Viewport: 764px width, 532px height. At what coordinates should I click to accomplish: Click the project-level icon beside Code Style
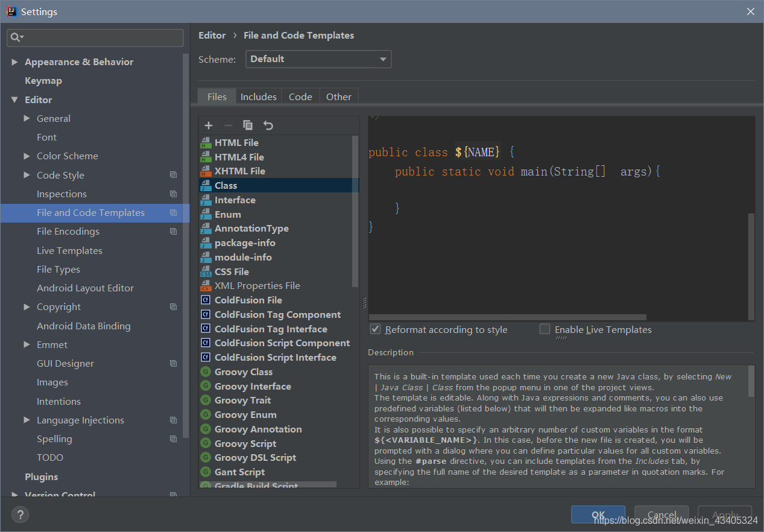click(174, 175)
